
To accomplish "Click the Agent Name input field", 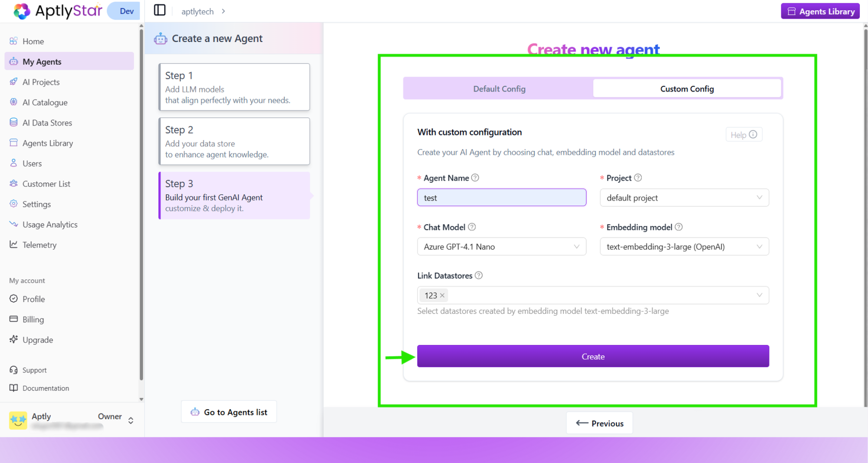I will (501, 197).
